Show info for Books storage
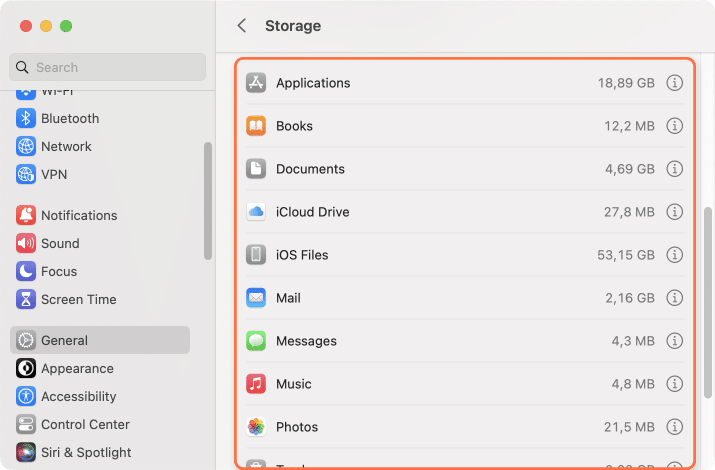715x470 pixels. (674, 126)
